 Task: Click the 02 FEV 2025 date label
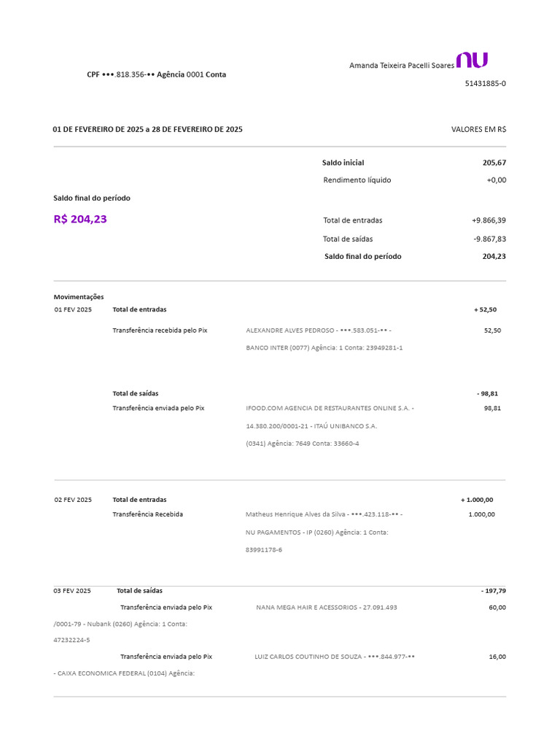tap(73, 500)
